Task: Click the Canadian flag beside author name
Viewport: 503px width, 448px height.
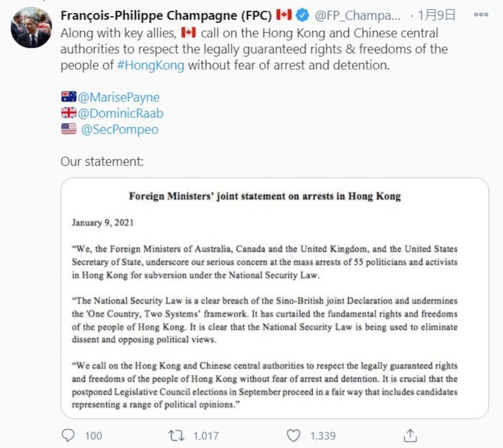Action: 285,15
